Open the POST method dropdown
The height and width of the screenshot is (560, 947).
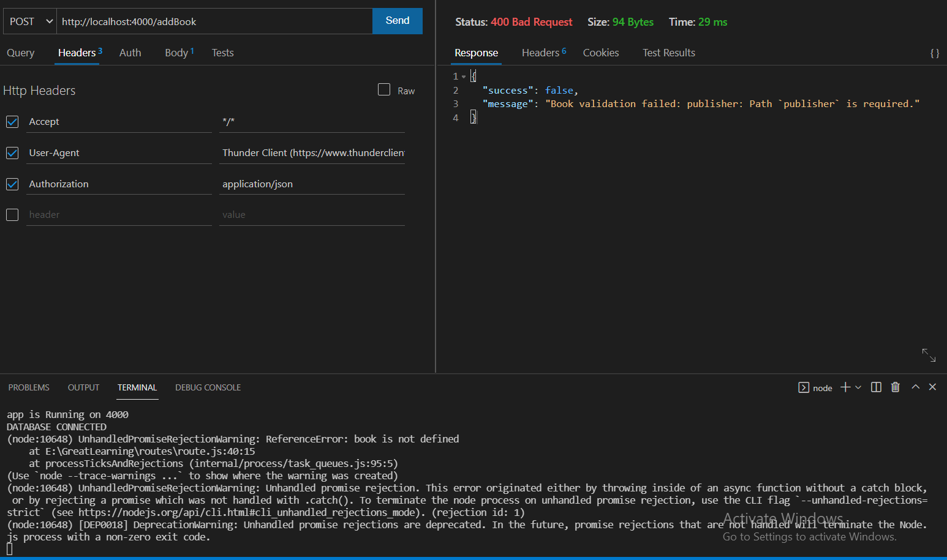pos(30,21)
